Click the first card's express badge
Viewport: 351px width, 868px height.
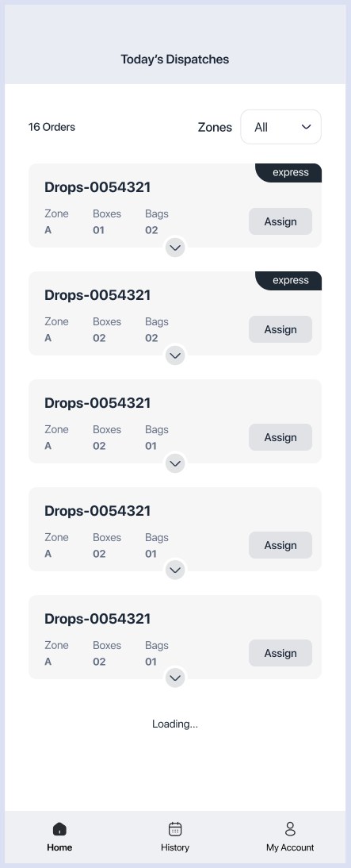pyautogui.click(x=288, y=173)
